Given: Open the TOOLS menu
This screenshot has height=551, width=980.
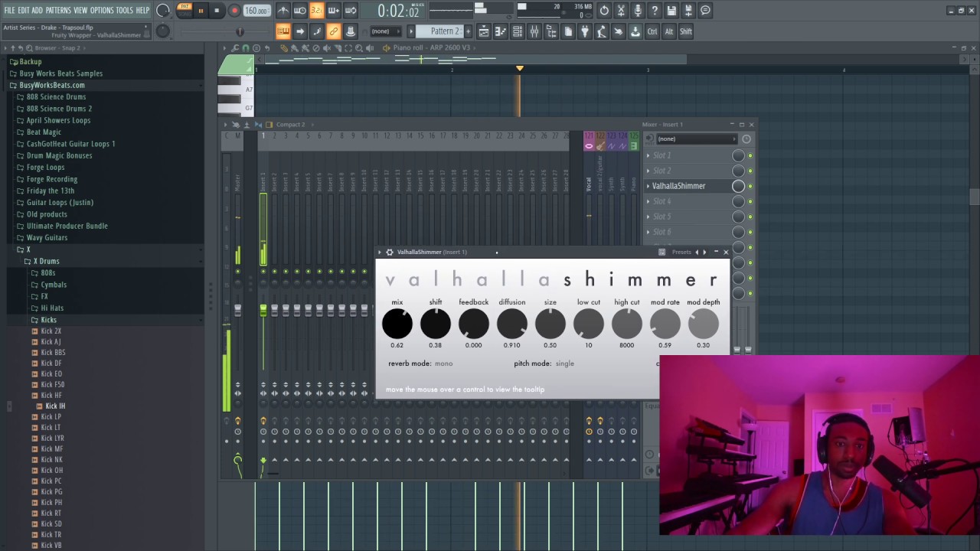Looking at the screenshot, I should pos(124,10).
